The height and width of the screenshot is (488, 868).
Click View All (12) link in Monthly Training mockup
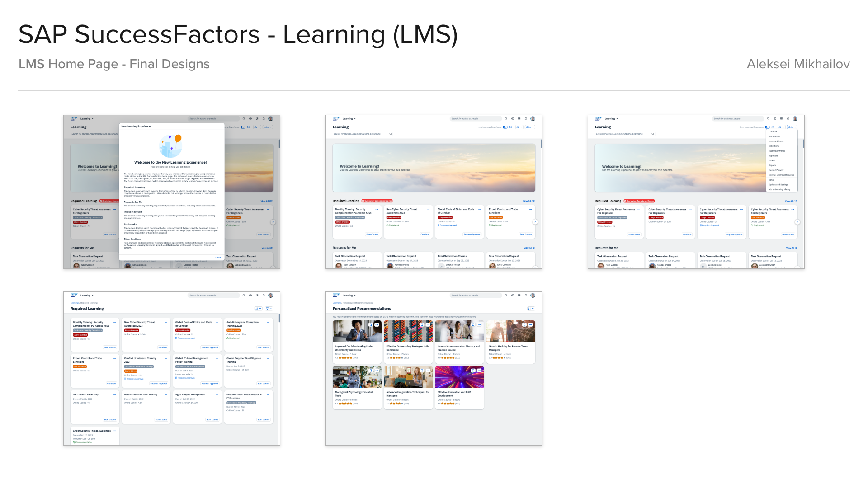pyautogui.click(x=529, y=201)
